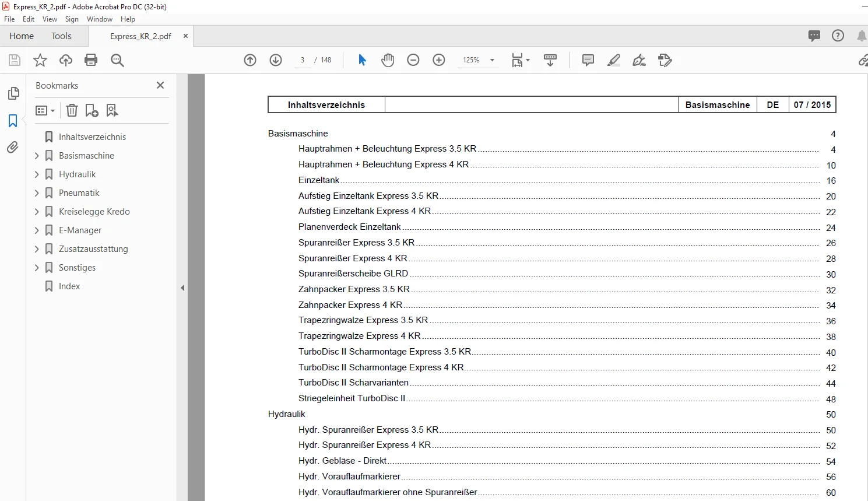Open the Striegeleinheit TurboDisc II entry
Image resolution: width=868 pixels, height=501 pixels.
(x=352, y=398)
